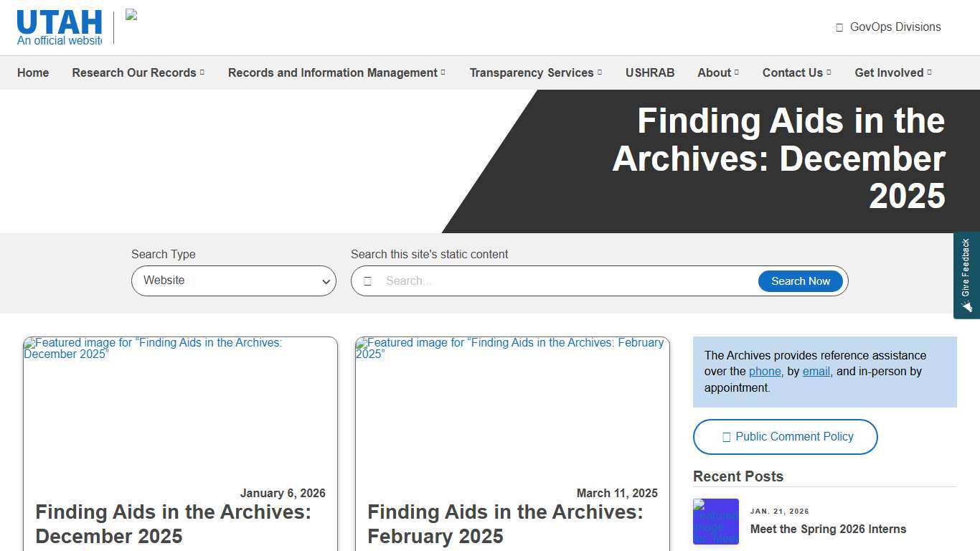980x551 pixels.
Task: Open the Website search type dropdown
Action: pyautogui.click(x=233, y=281)
